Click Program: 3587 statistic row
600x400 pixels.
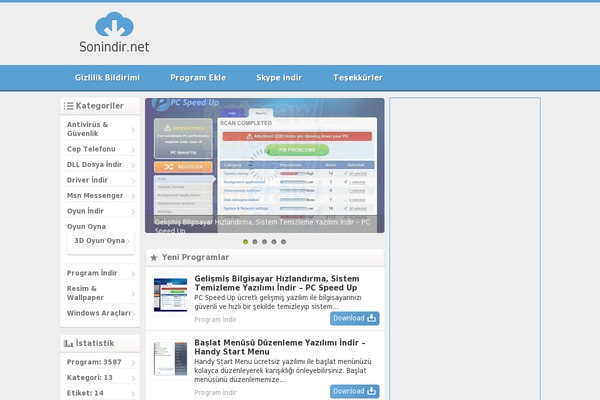point(100,362)
